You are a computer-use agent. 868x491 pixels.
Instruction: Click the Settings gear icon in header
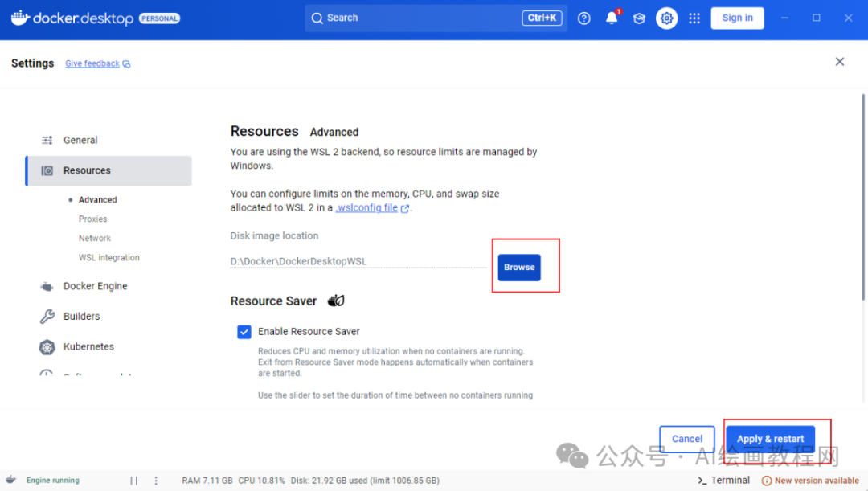[x=666, y=18]
